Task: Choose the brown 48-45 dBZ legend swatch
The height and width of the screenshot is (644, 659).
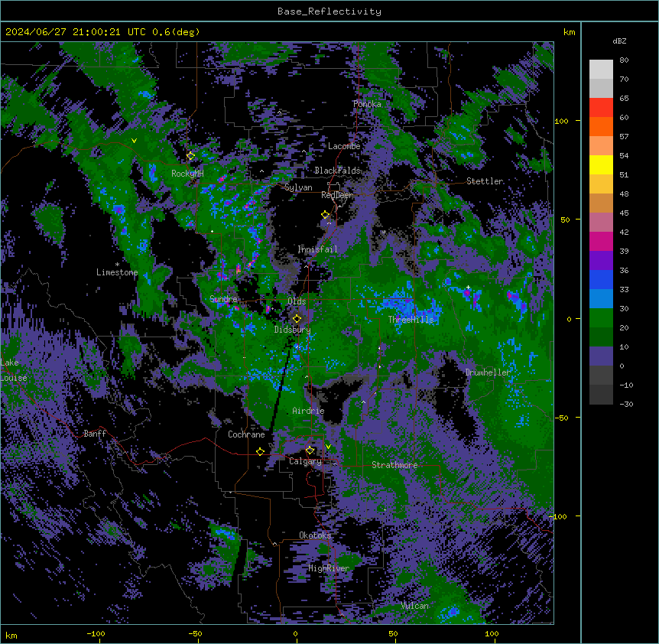Action: [x=601, y=203]
